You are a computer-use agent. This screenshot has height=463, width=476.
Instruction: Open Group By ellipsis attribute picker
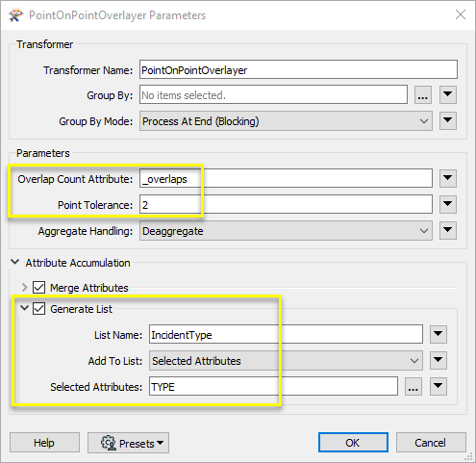[422, 95]
